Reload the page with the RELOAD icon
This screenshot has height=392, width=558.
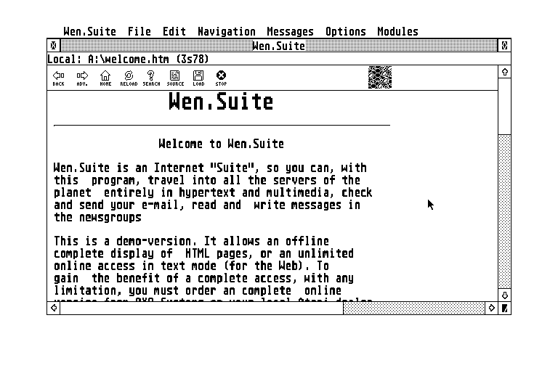click(129, 78)
